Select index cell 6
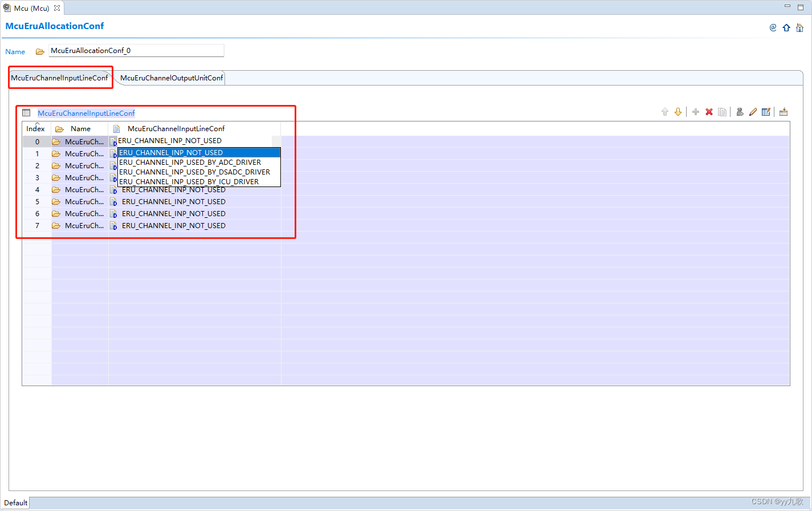The image size is (812, 511). tap(37, 213)
